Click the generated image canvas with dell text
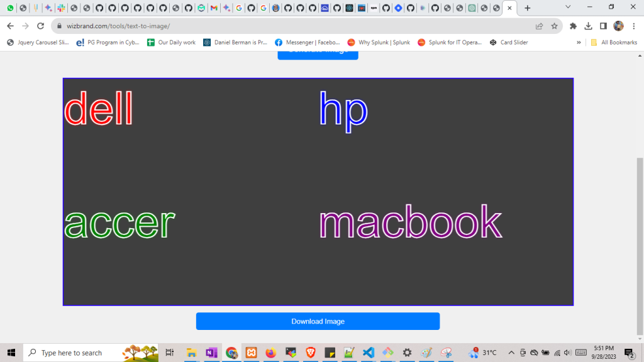This screenshot has height=362, width=644. pyautogui.click(x=318, y=192)
